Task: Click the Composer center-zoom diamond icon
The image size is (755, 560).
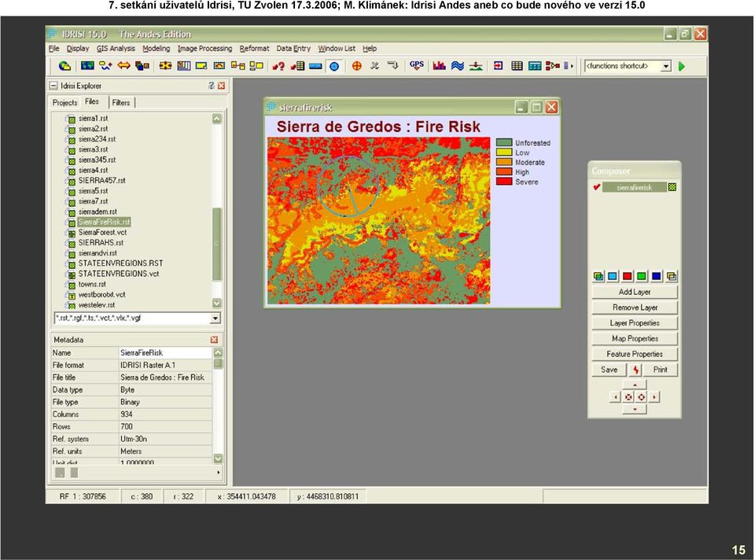Action: point(642,397)
